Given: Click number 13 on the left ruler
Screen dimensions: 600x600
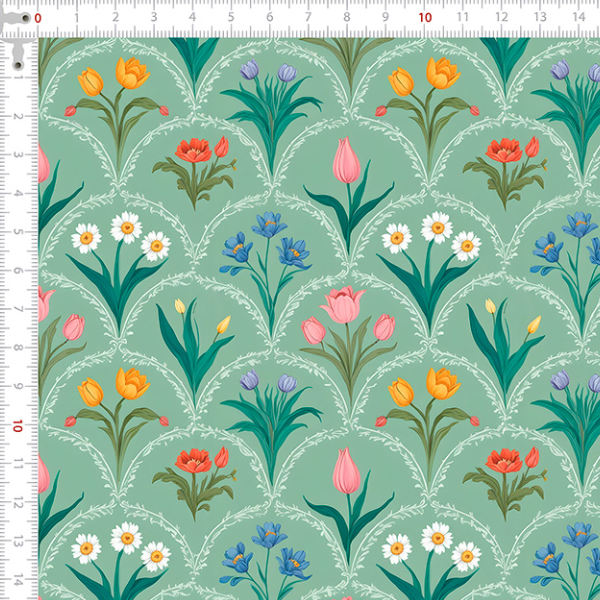Looking at the screenshot, I should [18, 542].
